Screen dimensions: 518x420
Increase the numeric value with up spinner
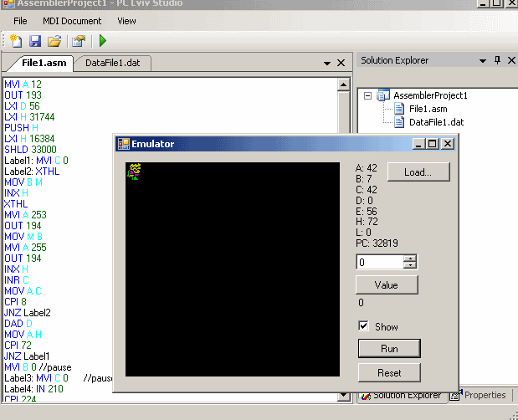(409, 259)
